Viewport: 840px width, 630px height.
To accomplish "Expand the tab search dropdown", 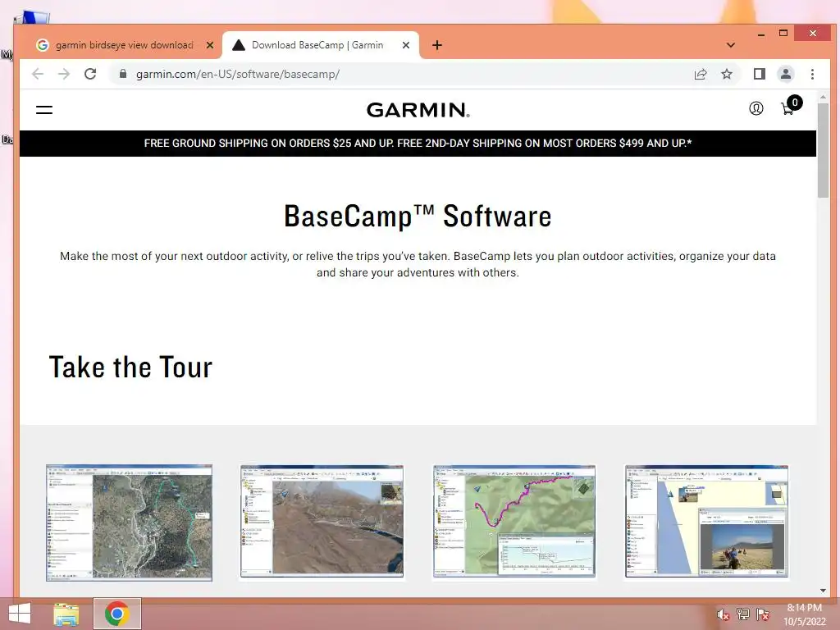I will tap(730, 45).
